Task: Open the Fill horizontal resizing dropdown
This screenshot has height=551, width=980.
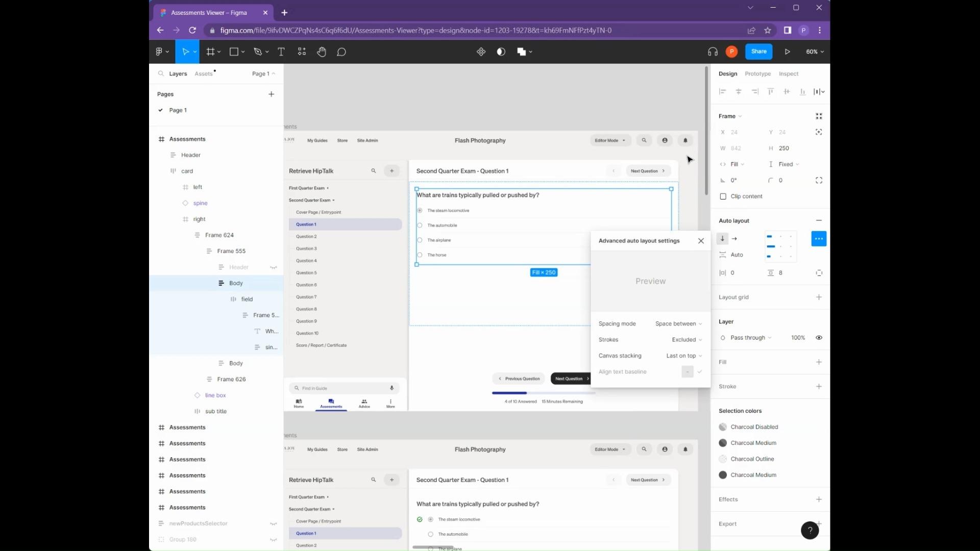Action: (x=737, y=164)
